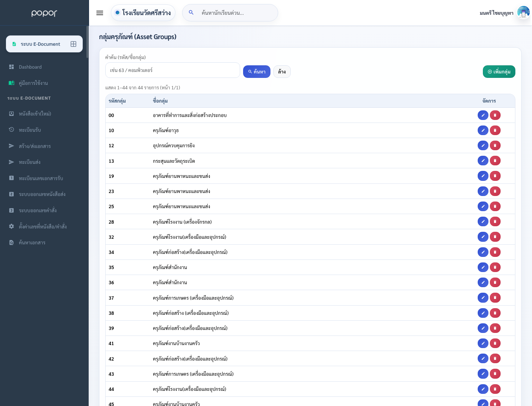532x406 pixels.
Task: Open the hamburger menu icon
Action: point(100,13)
